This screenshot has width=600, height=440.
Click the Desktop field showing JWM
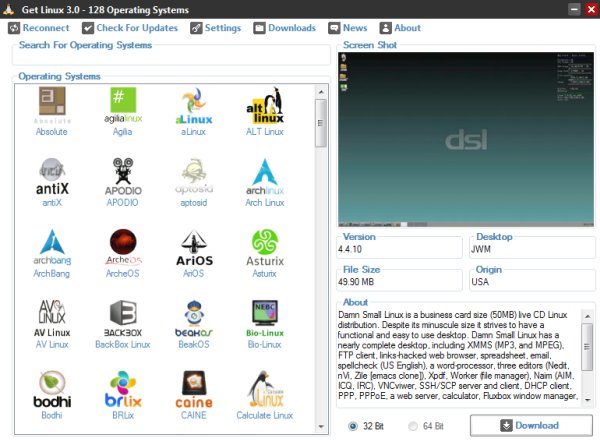click(532, 249)
